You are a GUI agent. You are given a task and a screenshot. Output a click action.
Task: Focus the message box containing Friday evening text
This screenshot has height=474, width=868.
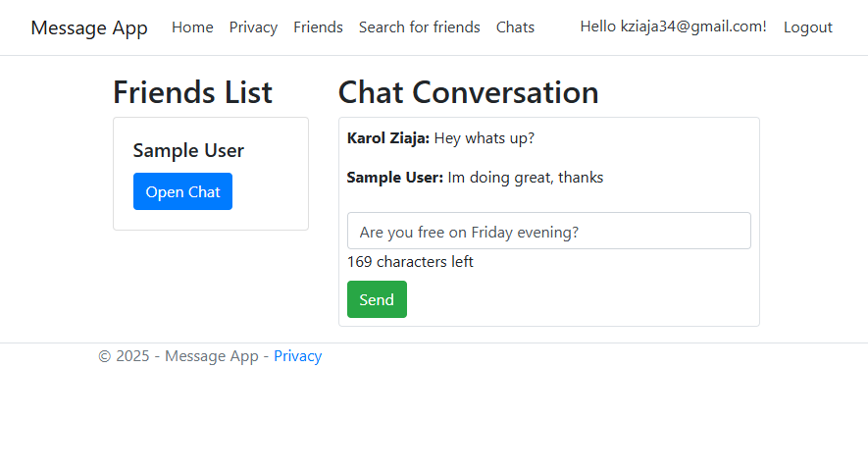point(549,231)
